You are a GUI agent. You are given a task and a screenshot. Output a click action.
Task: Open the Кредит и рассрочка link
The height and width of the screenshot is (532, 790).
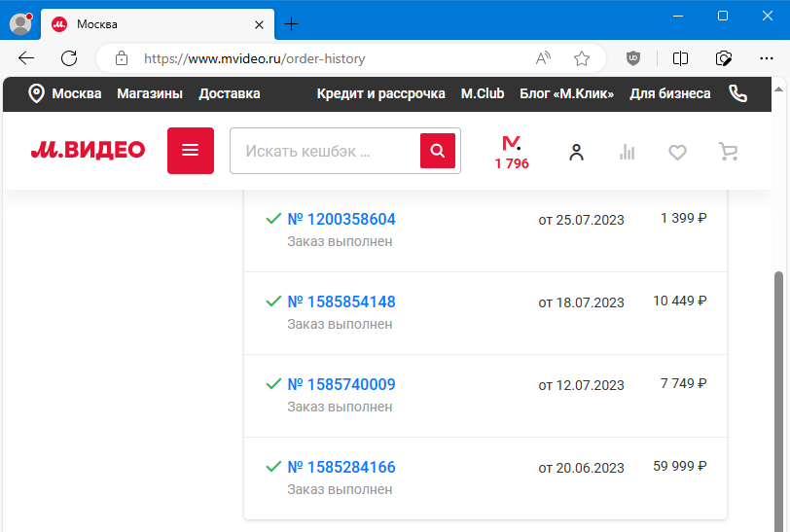(381, 93)
